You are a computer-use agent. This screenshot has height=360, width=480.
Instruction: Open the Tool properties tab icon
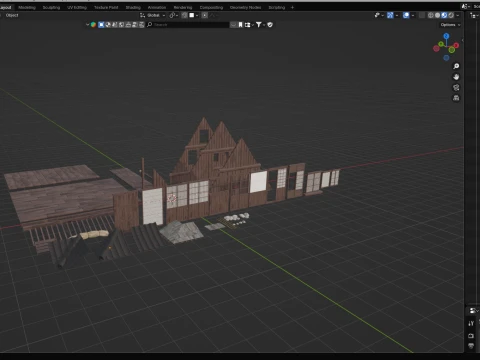coord(471,323)
